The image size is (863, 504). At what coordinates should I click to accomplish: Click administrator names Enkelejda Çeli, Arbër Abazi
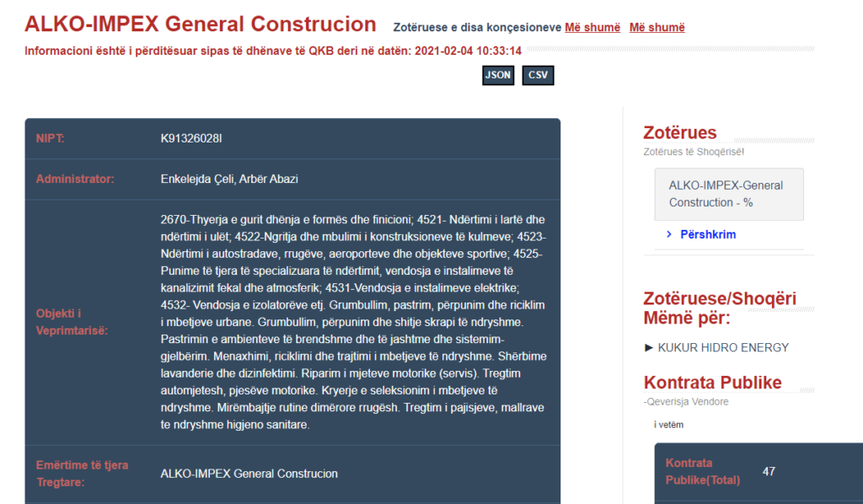229,180
